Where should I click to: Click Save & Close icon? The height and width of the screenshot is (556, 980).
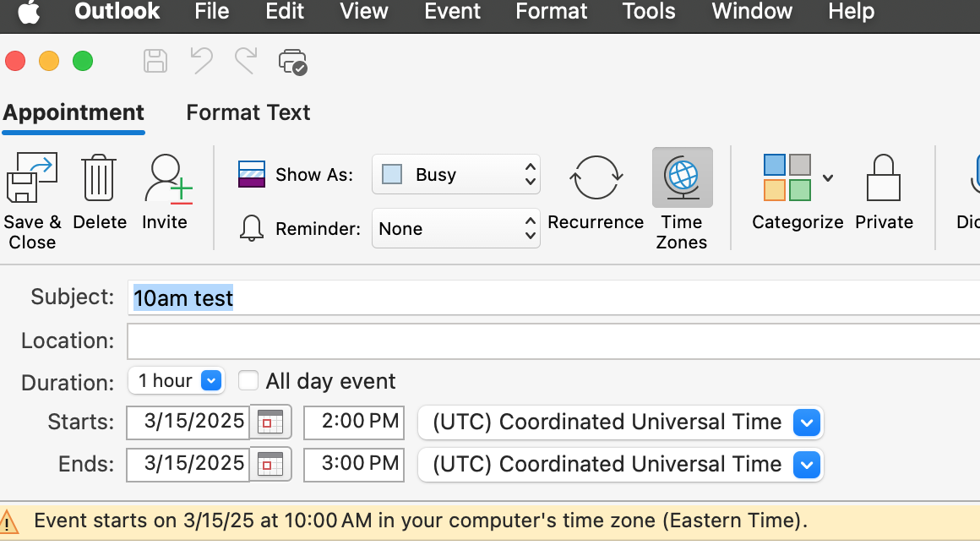pyautogui.click(x=32, y=178)
